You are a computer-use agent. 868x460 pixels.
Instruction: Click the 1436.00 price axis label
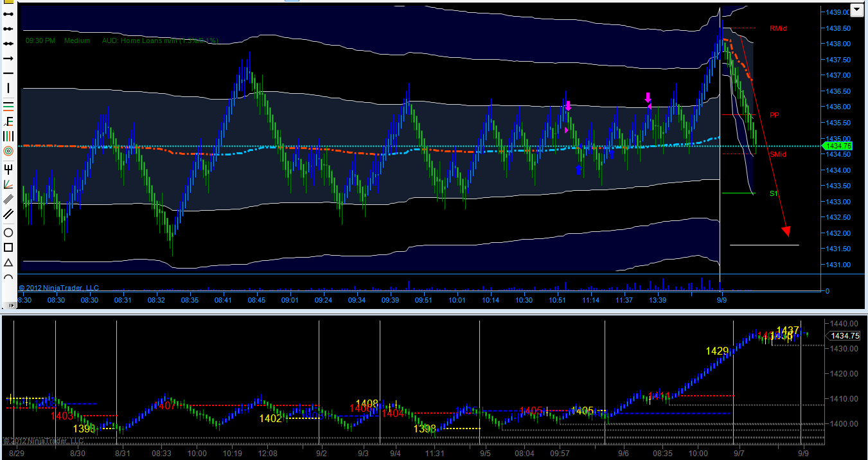point(839,107)
